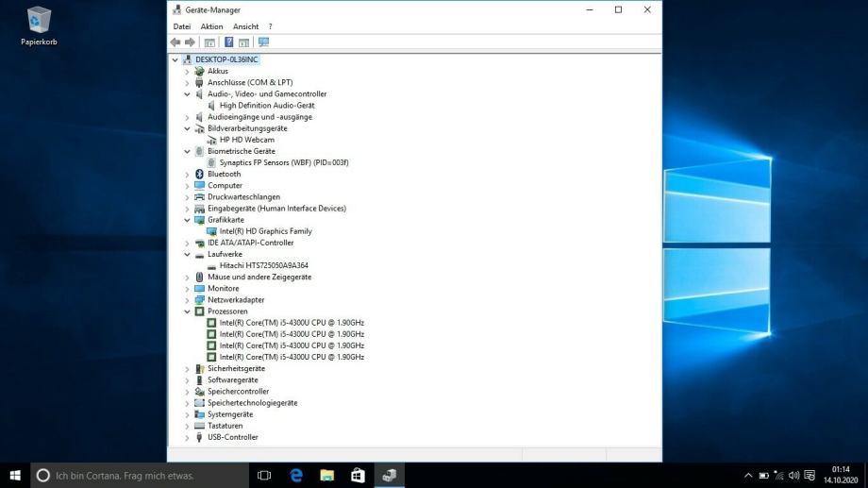Click the blue question mark help toolbar icon
This screenshot has height=488, width=868.
pyautogui.click(x=228, y=42)
